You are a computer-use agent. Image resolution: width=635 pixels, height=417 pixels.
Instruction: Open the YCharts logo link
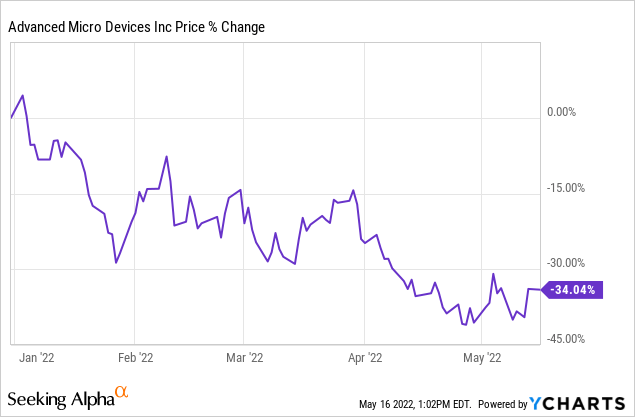pos(581,403)
